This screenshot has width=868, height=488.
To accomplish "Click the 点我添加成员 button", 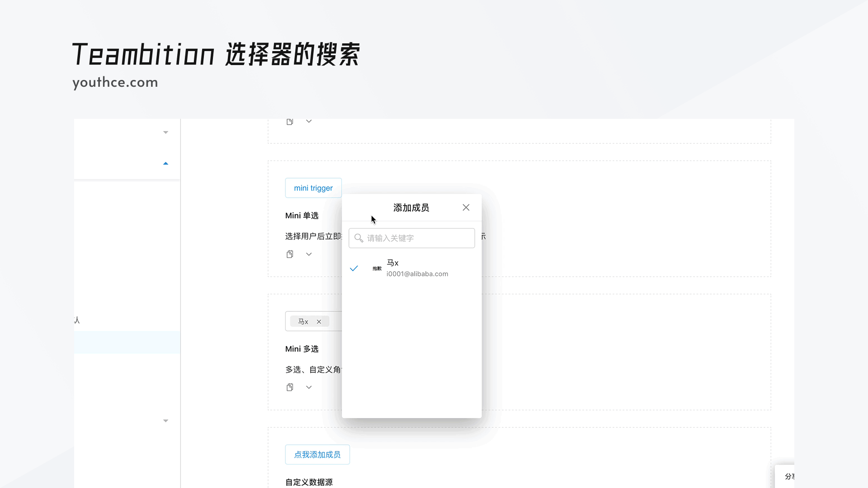I will pyautogui.click(x=317, y=455).
